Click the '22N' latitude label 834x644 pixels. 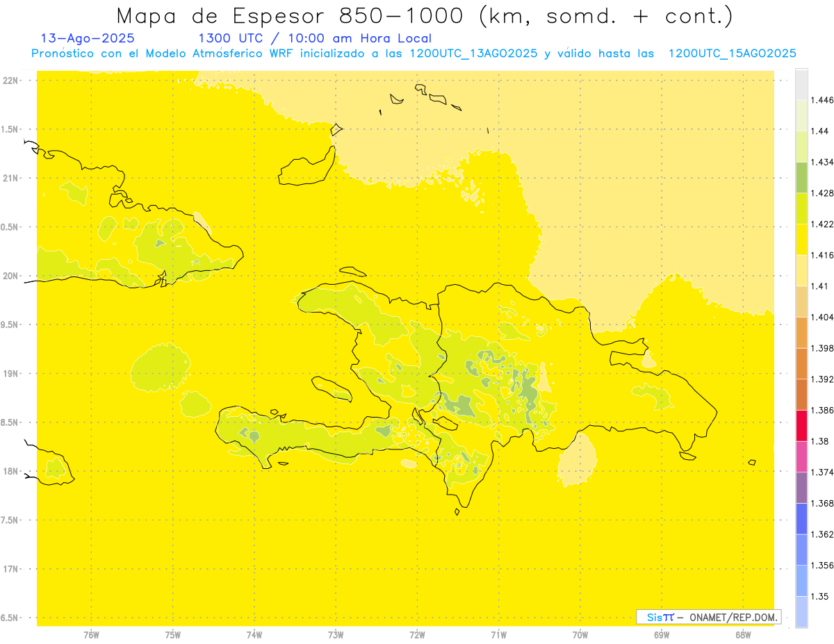click(x=11, y=81)
